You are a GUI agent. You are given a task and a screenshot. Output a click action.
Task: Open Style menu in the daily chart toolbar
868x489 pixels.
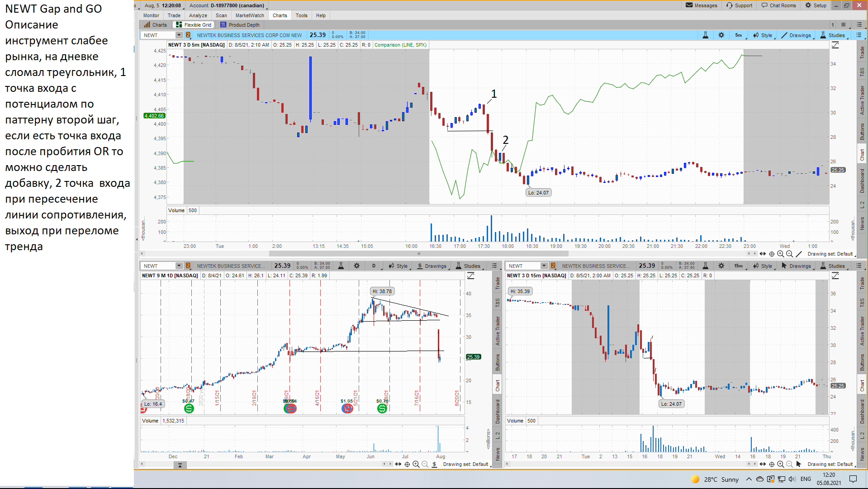pos(398,266)
